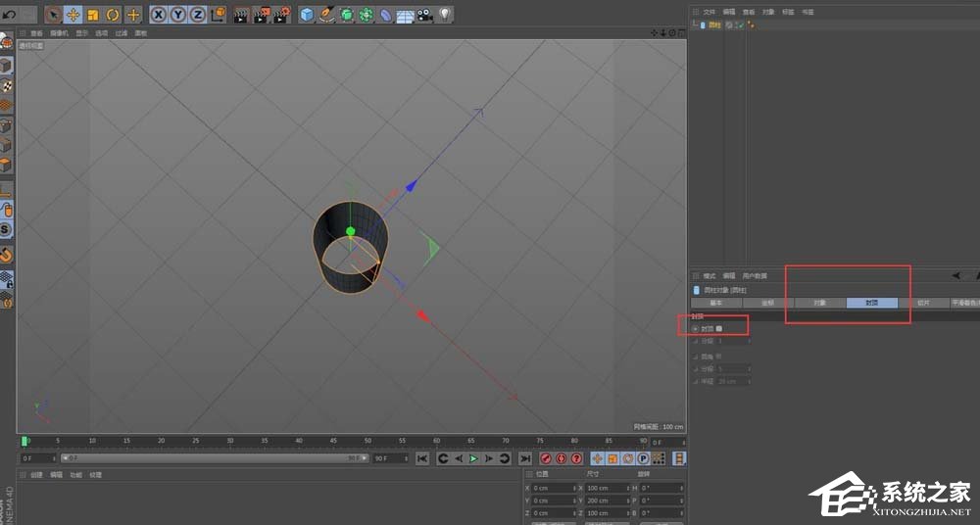This screenshot has height=525, width=980.
Task: Render to Picture Viewer clapboard icon
Action: point(263,15)
